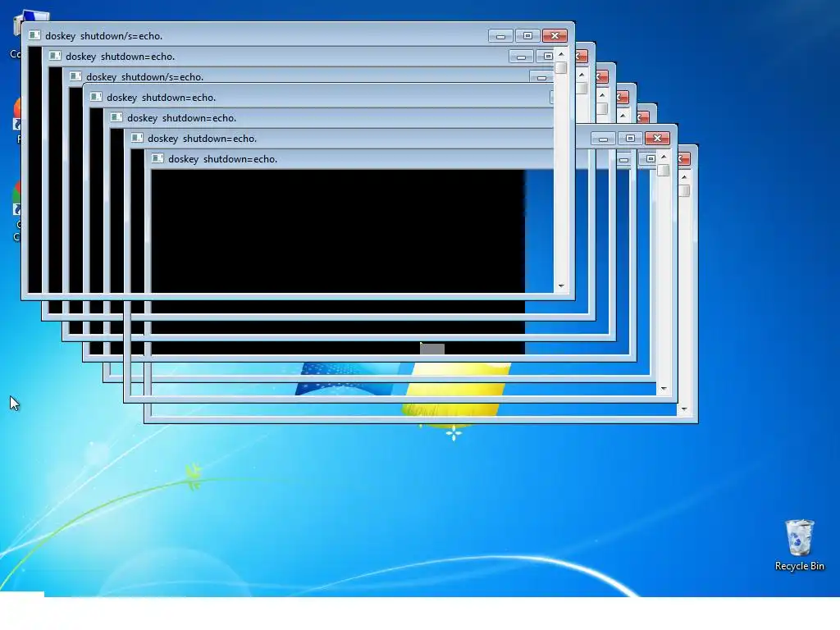The width and height of the screenshot is (840, 630).
Task: Maximize the sixth cascaded 'doskey shutdown=echo.' window
Action: pyautogui.click(x=630, y=138)
